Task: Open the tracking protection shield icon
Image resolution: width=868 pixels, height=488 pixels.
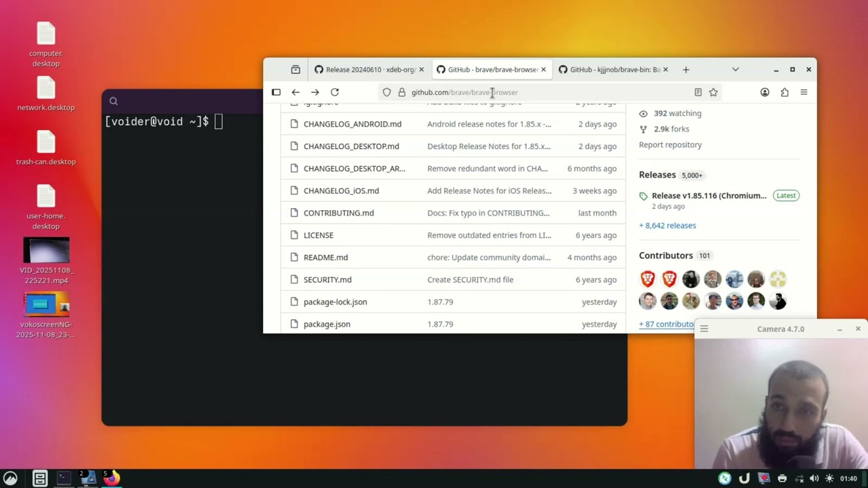Action: 387,92
